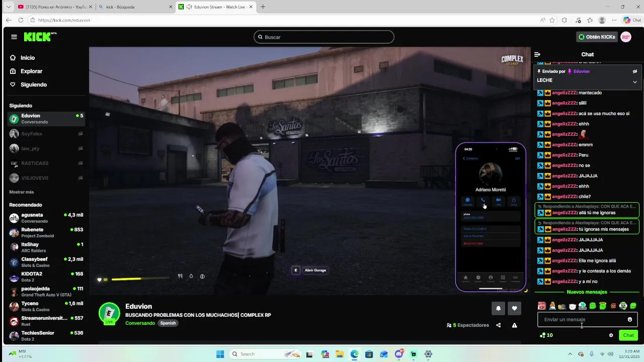Open File Explorer from taskbar
This screenshot has width=644, height=362.
(x=340, y=354)
